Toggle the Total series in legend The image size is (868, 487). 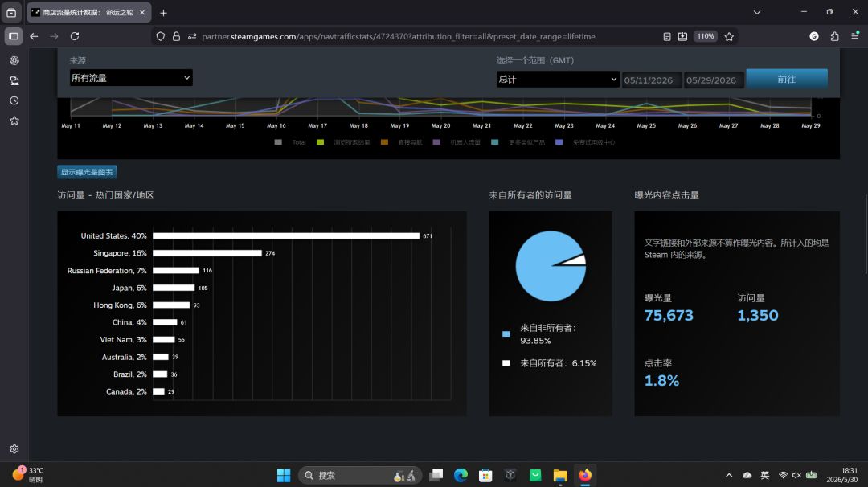[290, 142]
